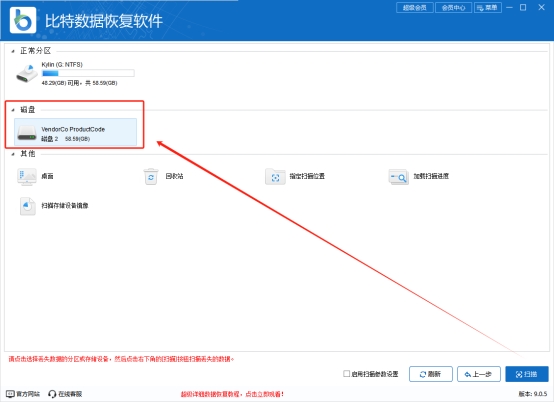The image size is (554, 402).
Task: Click the online support headset icon
Action: click(x=52, y=394)
